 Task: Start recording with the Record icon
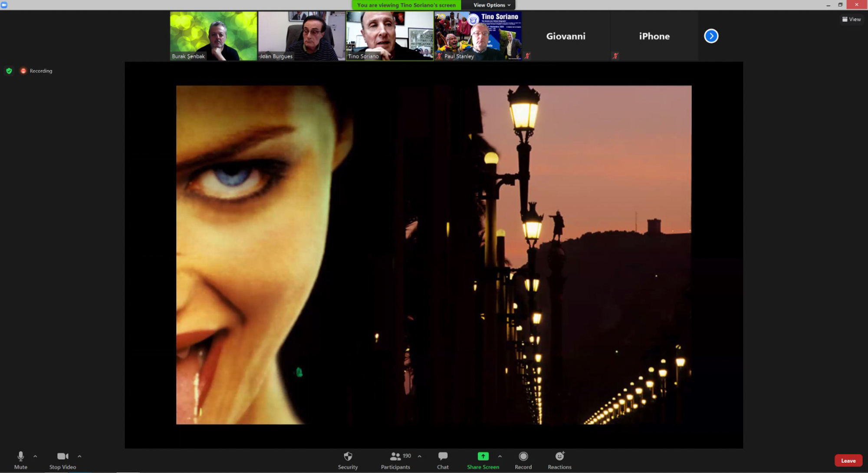pyautogui.click(x=523, y=456)
